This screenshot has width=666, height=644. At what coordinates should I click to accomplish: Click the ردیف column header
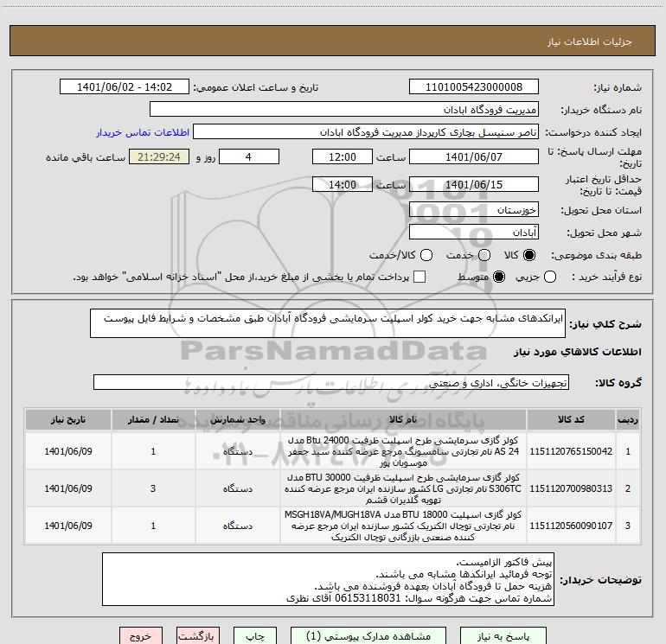628,419
